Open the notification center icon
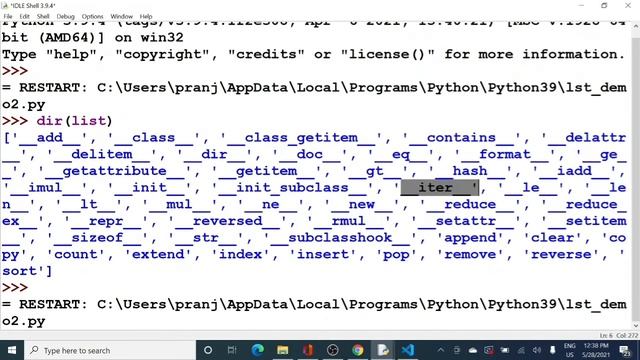This screenshot has width=640, height=360. [624, 350]
